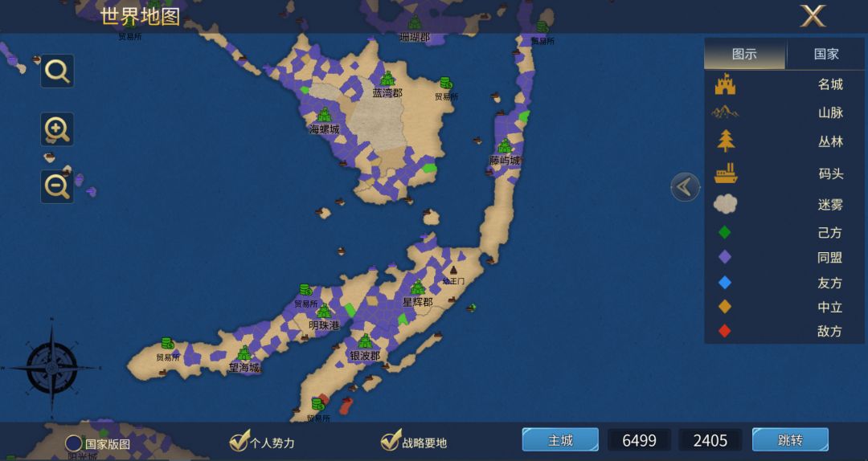
Task: Click the 迷雾 cloud legend icon
Action: tap(725, 204)
